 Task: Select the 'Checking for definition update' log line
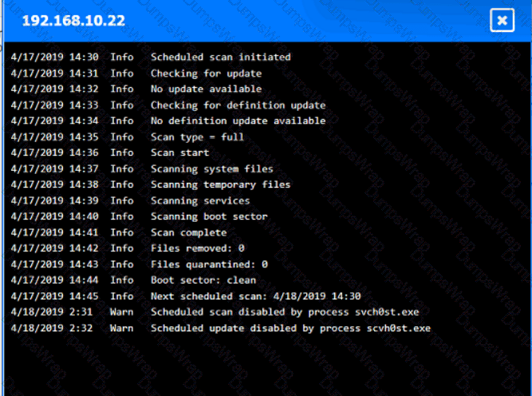click(x=238, y=105)
